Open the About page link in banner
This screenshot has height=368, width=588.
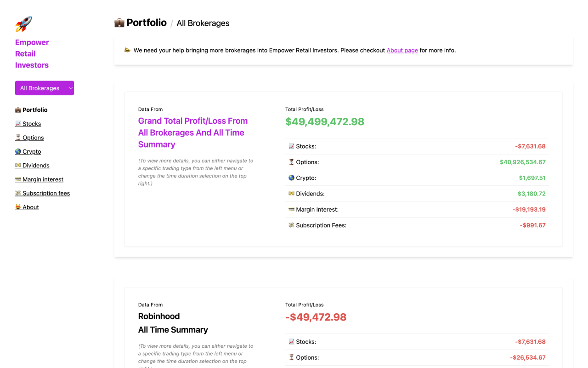click(x=402, y=50)
